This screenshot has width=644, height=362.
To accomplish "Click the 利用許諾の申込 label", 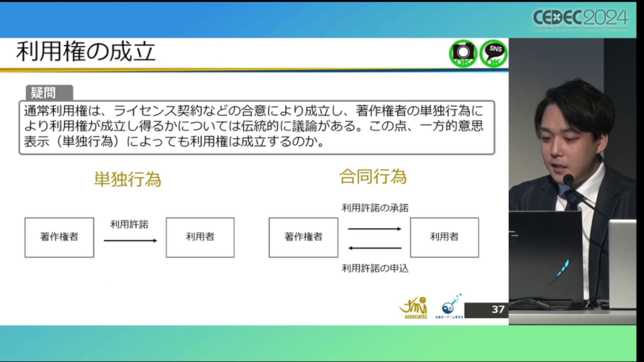I will coord(375,268).
